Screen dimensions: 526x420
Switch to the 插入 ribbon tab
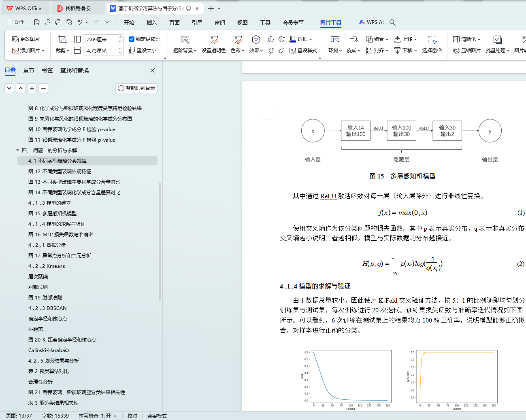click(152, 23)
